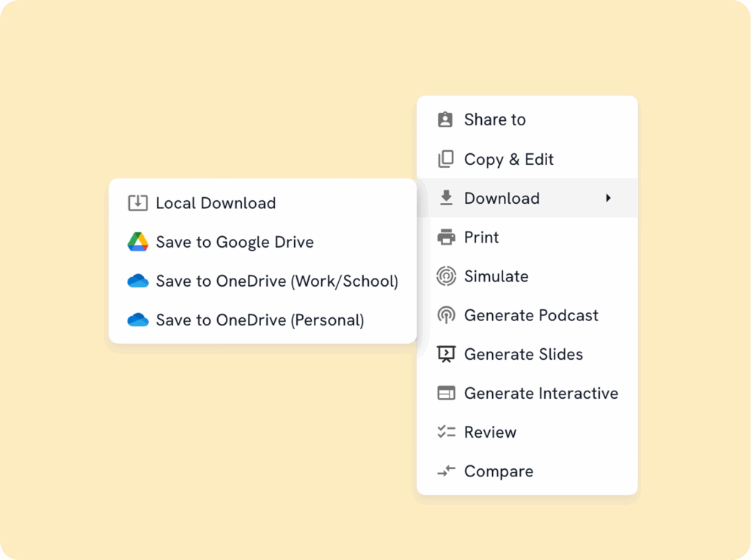
Task: Choose the Compare menu label
Action: 498,471
